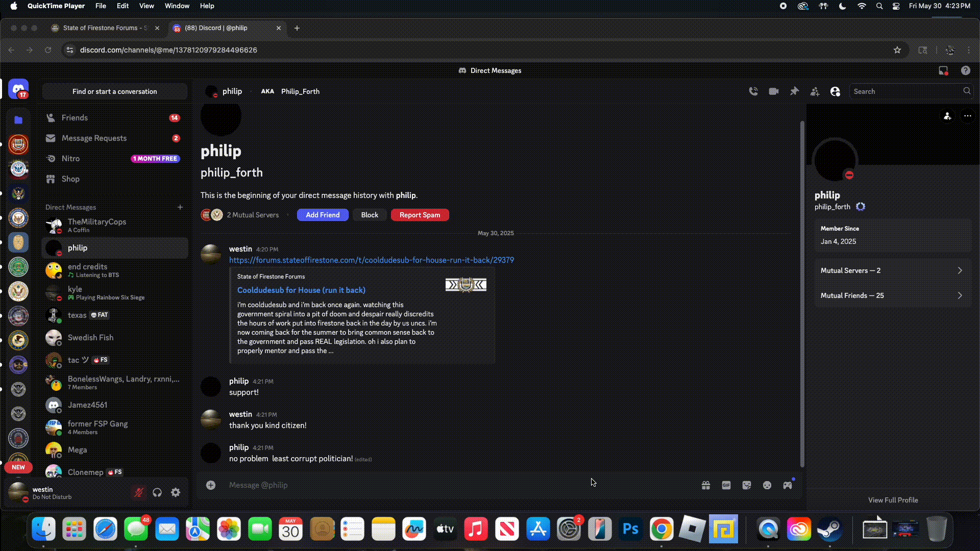Click the NEW unread indicator

(18, 467)
